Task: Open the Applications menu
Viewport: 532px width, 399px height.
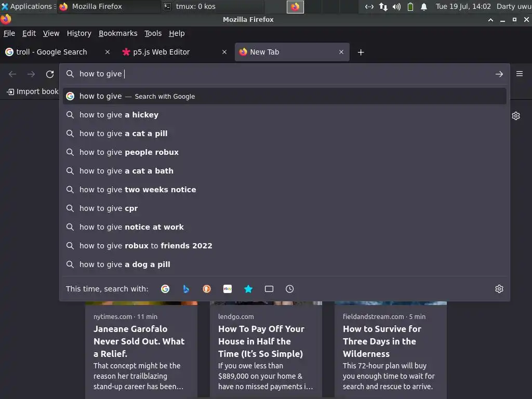Action: pos(28,6)
